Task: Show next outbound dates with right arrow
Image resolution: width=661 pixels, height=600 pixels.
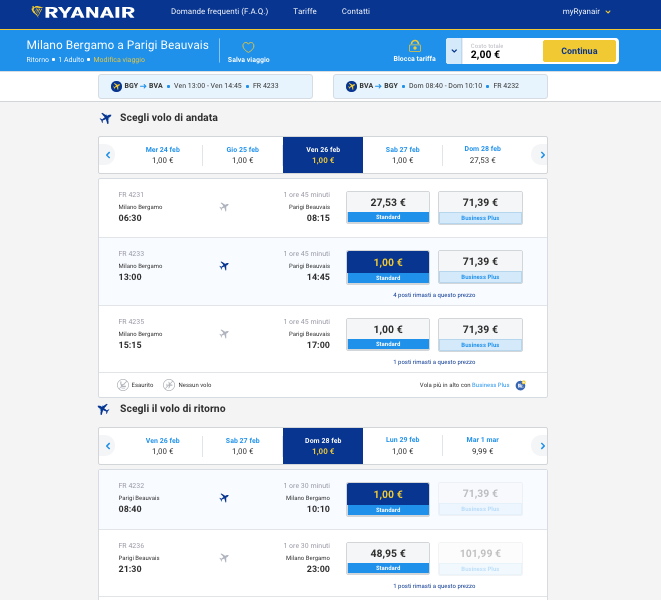Action: pos(540,155)
